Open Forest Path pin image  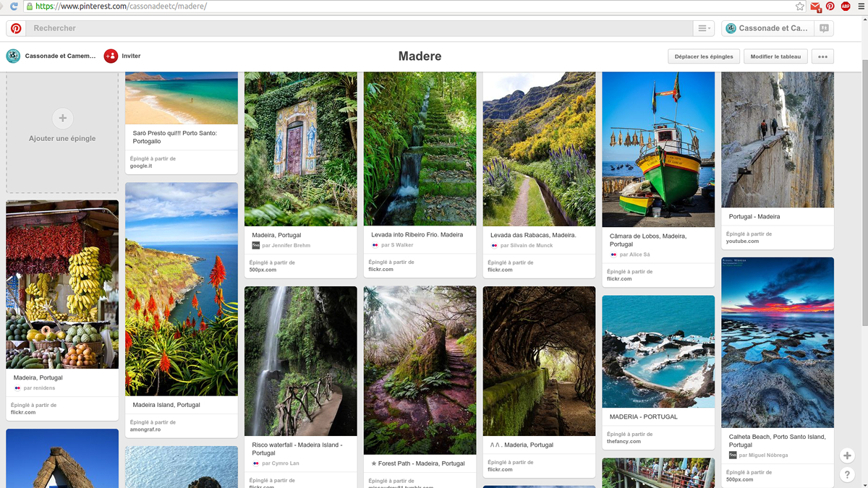pyautogui.click(x=420, y=370)
